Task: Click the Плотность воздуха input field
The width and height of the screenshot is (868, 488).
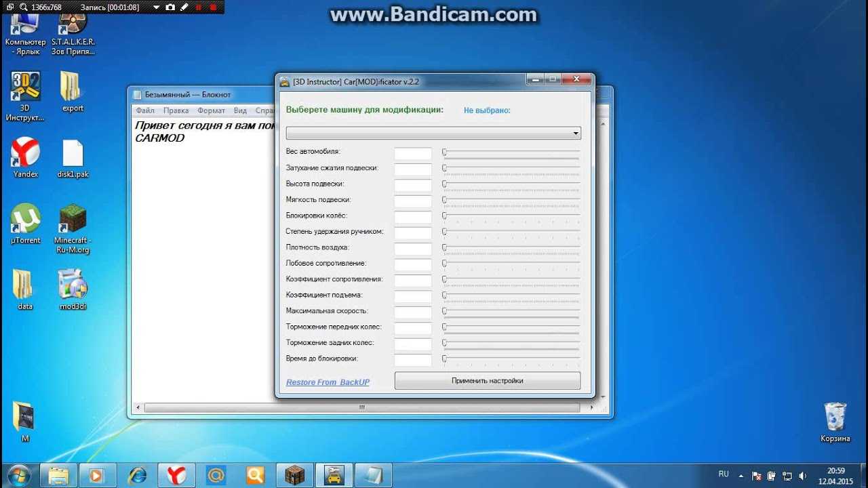Action: [x=413, y=249]
